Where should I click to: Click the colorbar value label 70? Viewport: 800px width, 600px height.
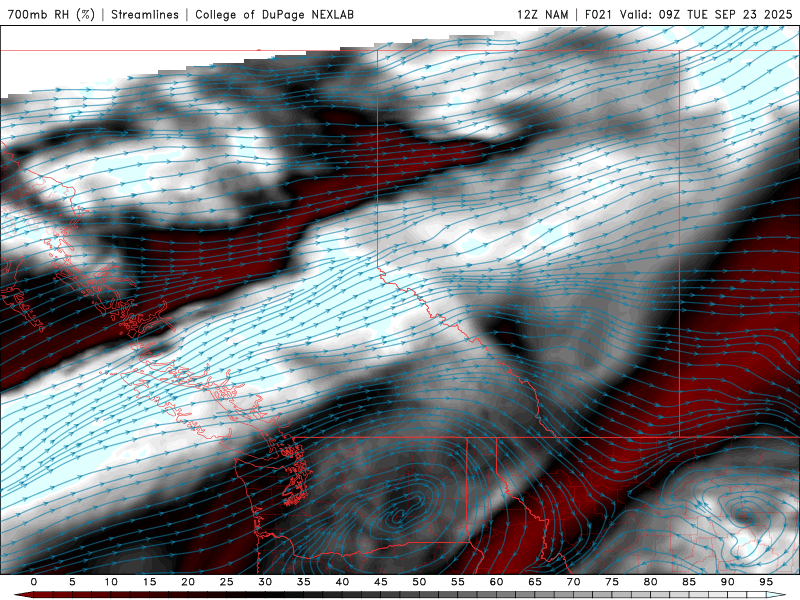573,582
